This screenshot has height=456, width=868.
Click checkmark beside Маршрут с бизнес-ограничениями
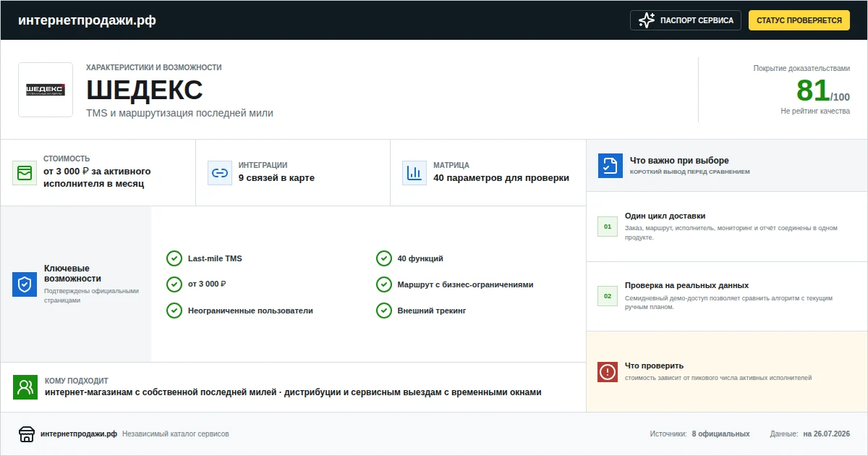pos(384,284)
